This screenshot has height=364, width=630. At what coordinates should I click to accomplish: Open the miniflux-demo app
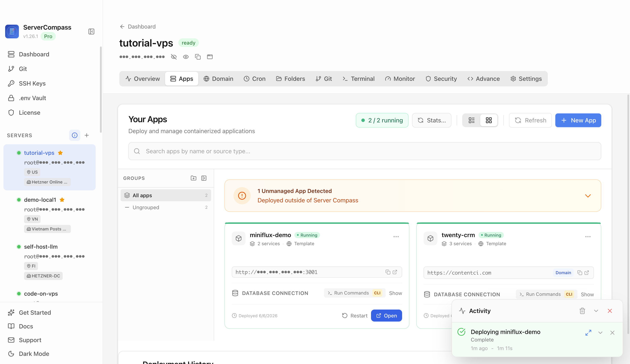click(x=386, y=316)
